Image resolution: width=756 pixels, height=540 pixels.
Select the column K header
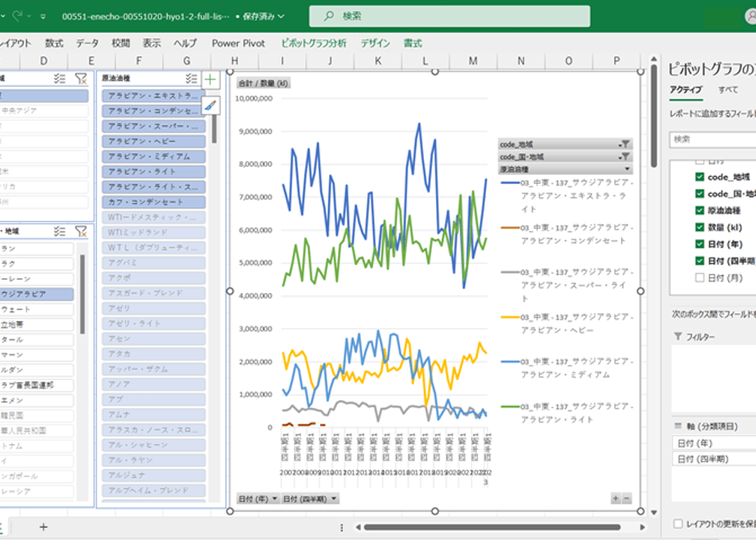pyautogui.click(x=377, y=61)
